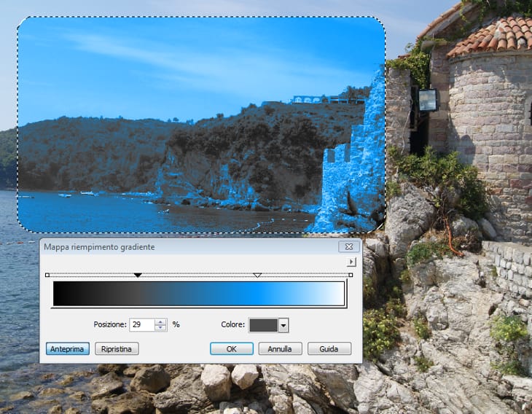Click the wall lamp on stone building

click(x=428, y=100)
